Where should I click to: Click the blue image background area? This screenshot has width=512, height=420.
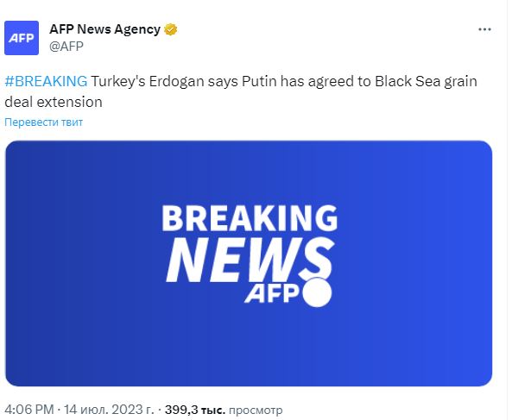click(82, 260)
